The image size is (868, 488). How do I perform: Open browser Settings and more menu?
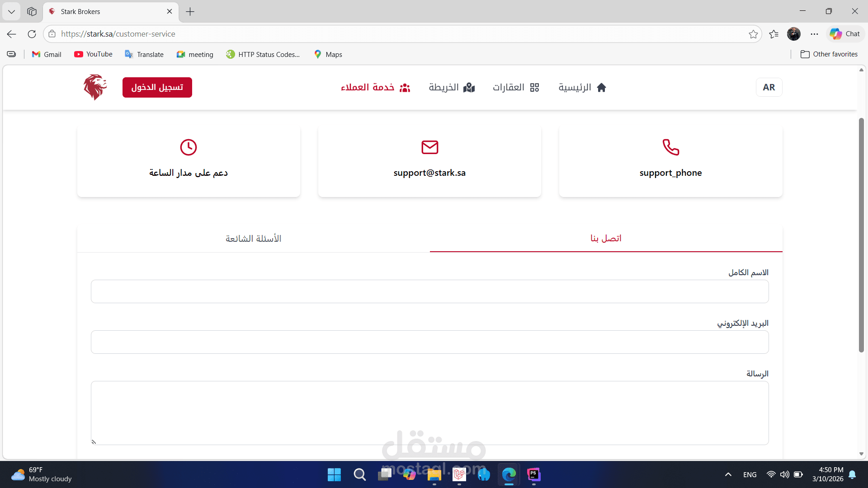tap(814, 34)
